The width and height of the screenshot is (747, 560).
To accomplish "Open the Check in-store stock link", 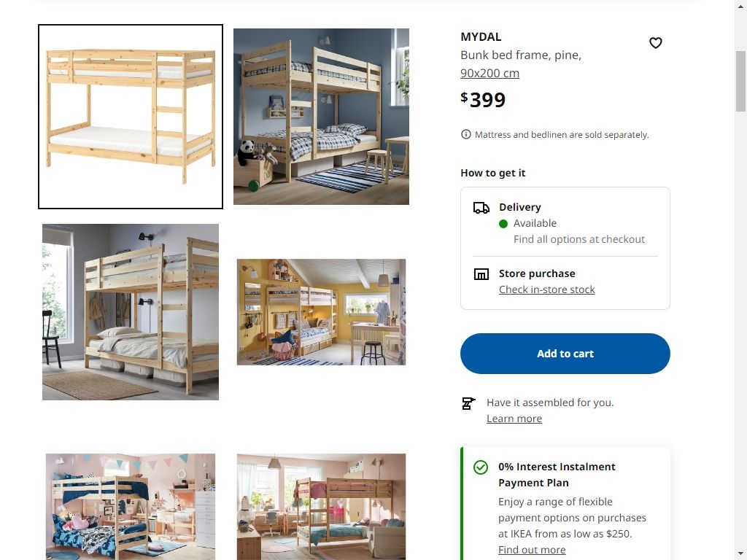I will point(547,289).
